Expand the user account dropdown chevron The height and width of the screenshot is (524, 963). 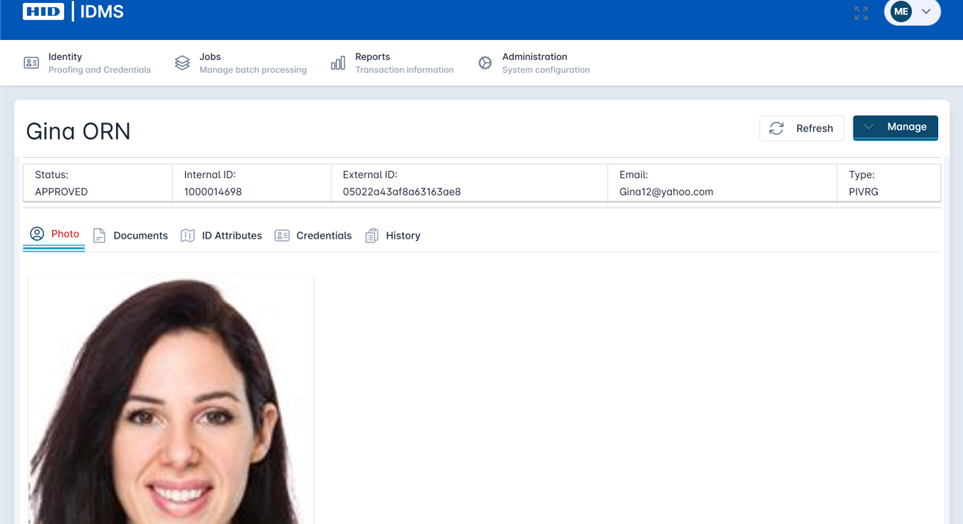[x=926, y=12]
